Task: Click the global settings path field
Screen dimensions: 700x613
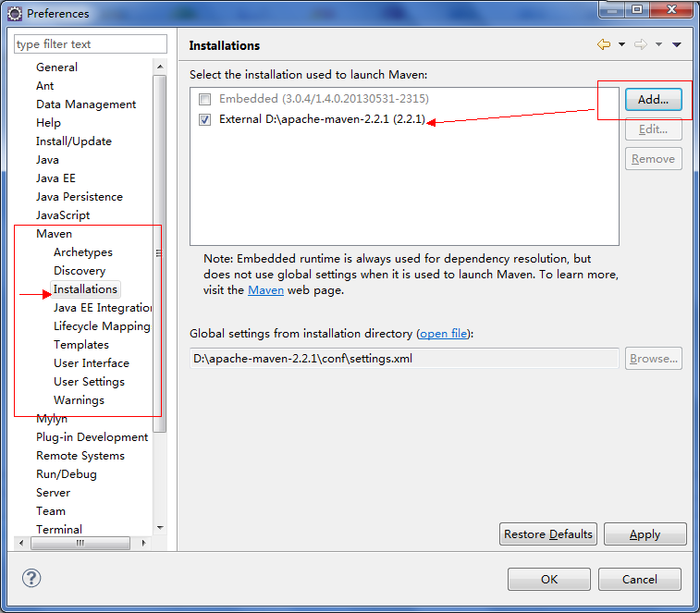Action: pos(404,359)
